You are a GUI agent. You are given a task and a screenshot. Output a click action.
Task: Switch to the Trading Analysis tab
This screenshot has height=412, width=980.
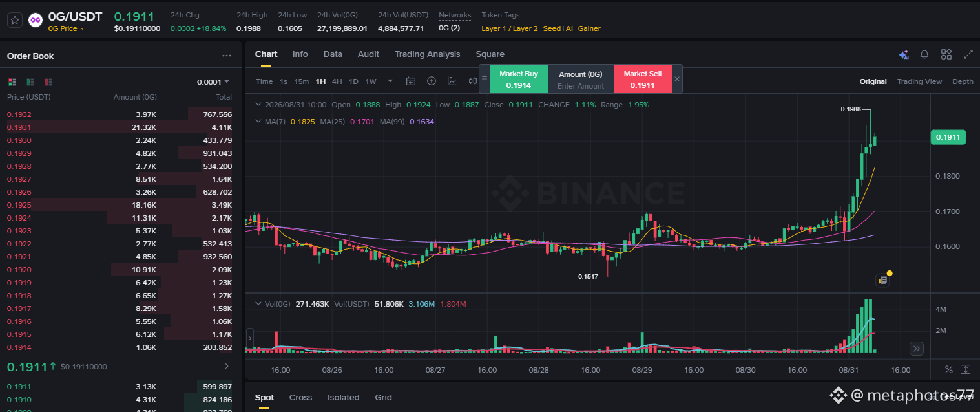tap(427, 54)
